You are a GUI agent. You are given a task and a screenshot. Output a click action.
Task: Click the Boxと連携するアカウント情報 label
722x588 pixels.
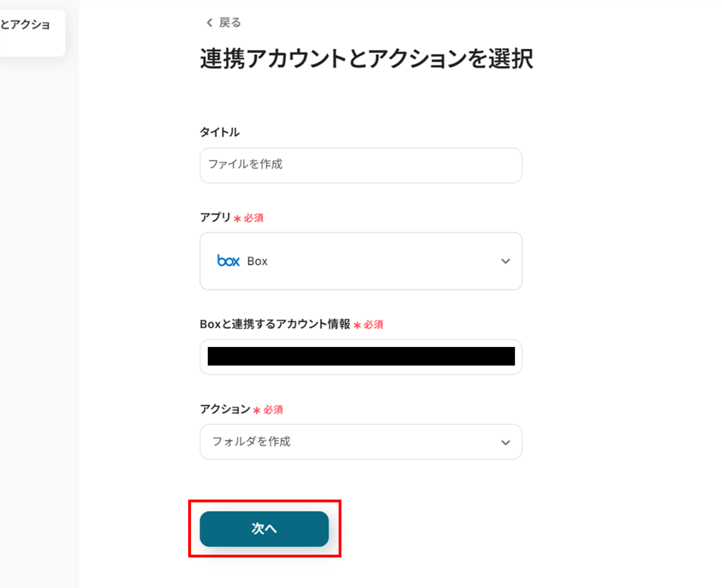275,324
